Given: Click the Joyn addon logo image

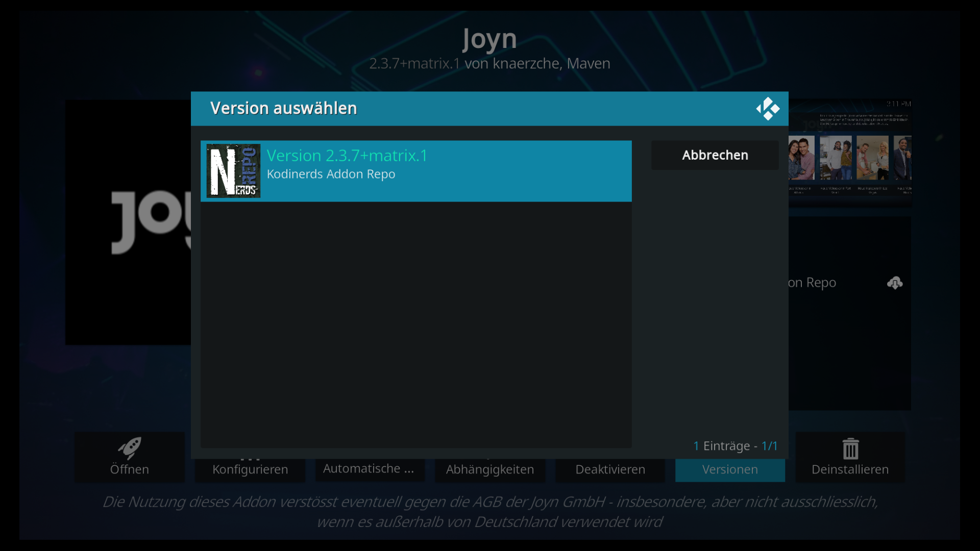Looking at the screenshot, I should (x=128, y=222).
